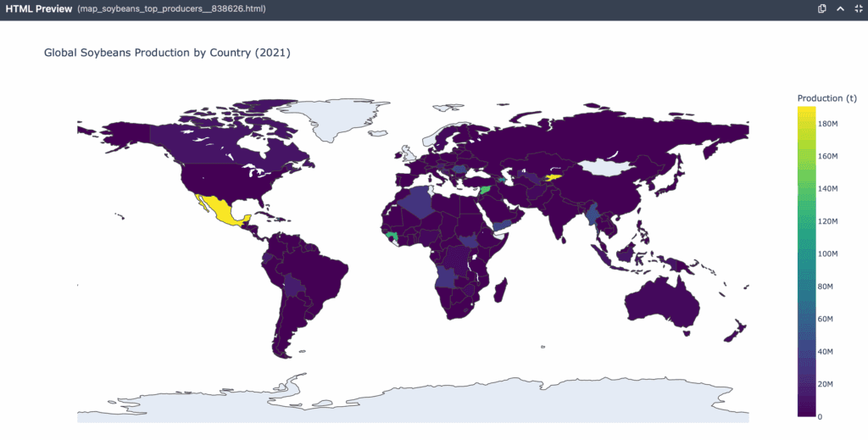
Task: Click Australia on the choropleth map
Action: coord(661,298)
